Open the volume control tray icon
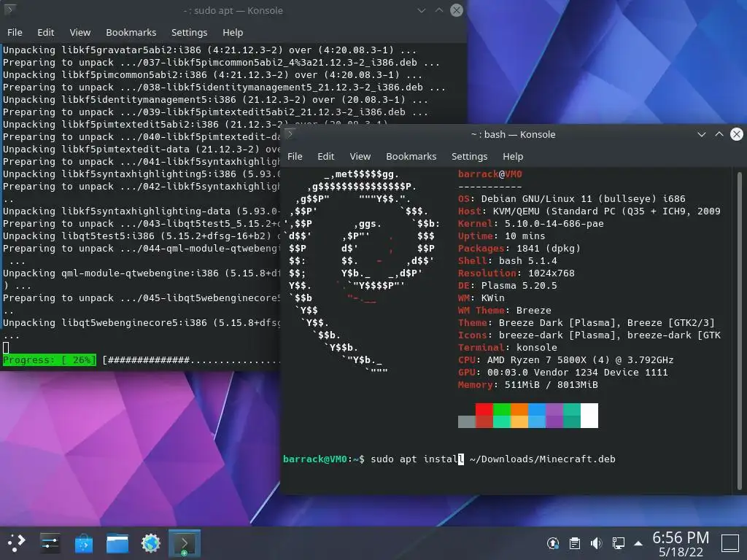 point(596,542)
